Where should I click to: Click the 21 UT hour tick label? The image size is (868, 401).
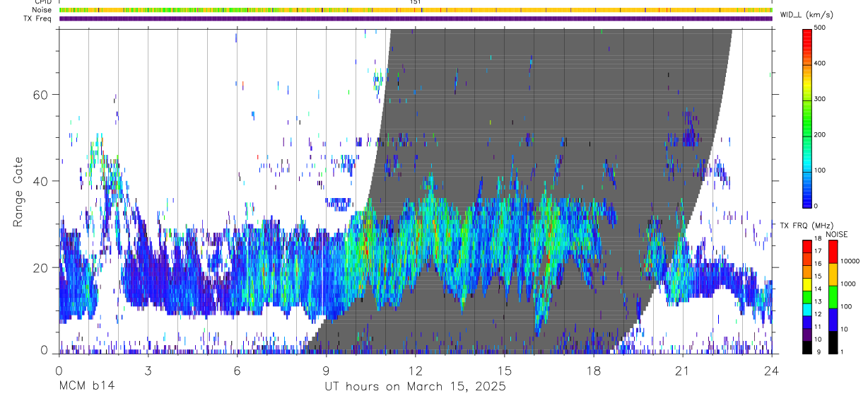coord(683,370)
